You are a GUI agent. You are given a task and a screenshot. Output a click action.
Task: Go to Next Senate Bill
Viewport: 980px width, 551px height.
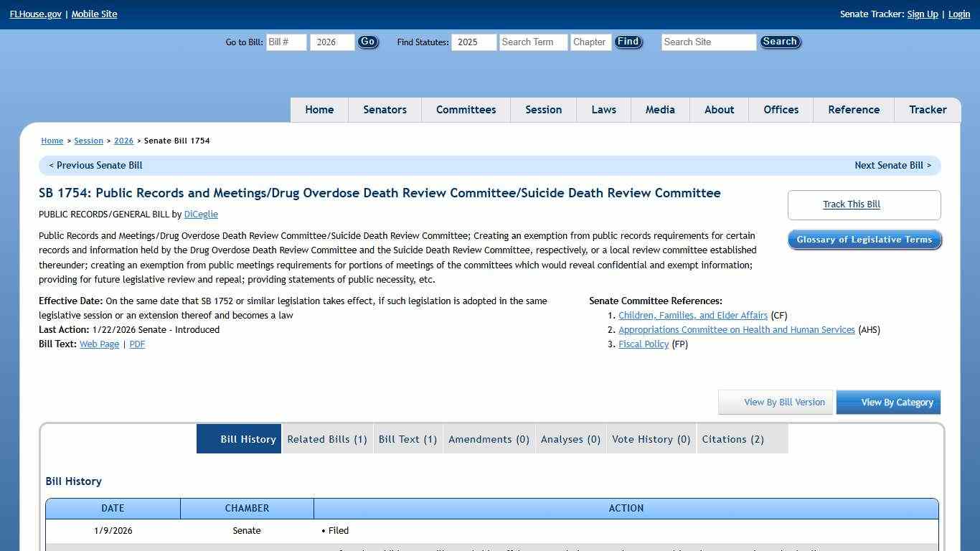[x=892, y=165]
